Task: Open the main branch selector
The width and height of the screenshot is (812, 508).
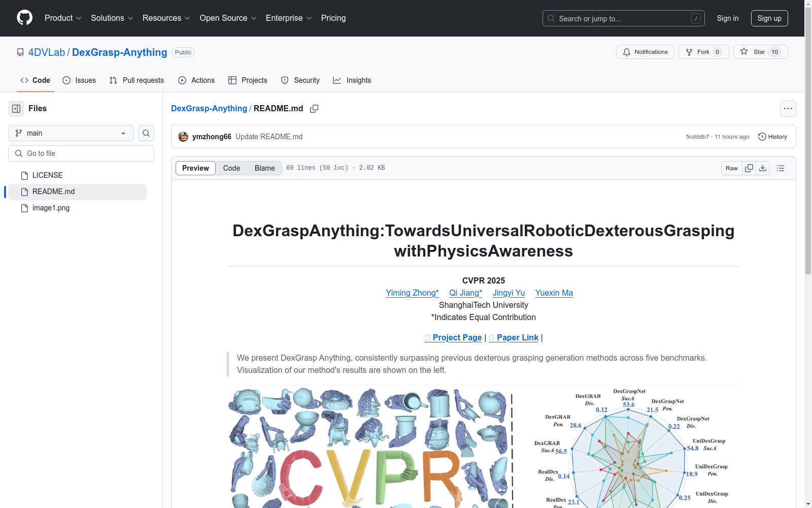Action: tap(71, 133)
